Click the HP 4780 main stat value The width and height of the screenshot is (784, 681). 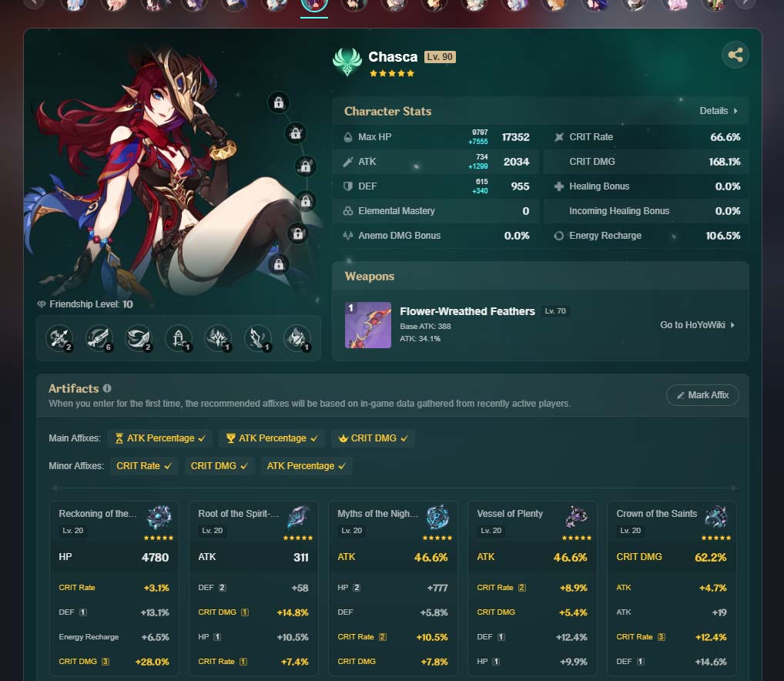click(x=155, y=557)
